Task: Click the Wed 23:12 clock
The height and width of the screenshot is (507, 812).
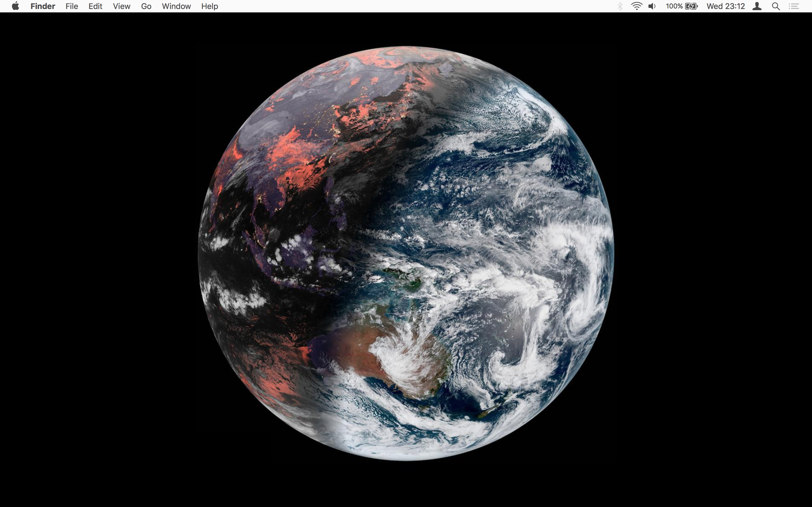Action: [x=725, y=6]
